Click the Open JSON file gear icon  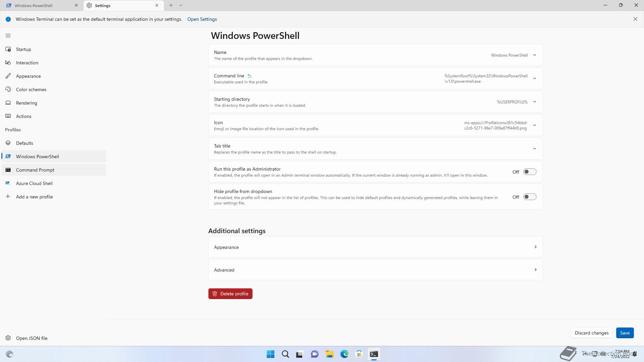(x=8, y=338)
